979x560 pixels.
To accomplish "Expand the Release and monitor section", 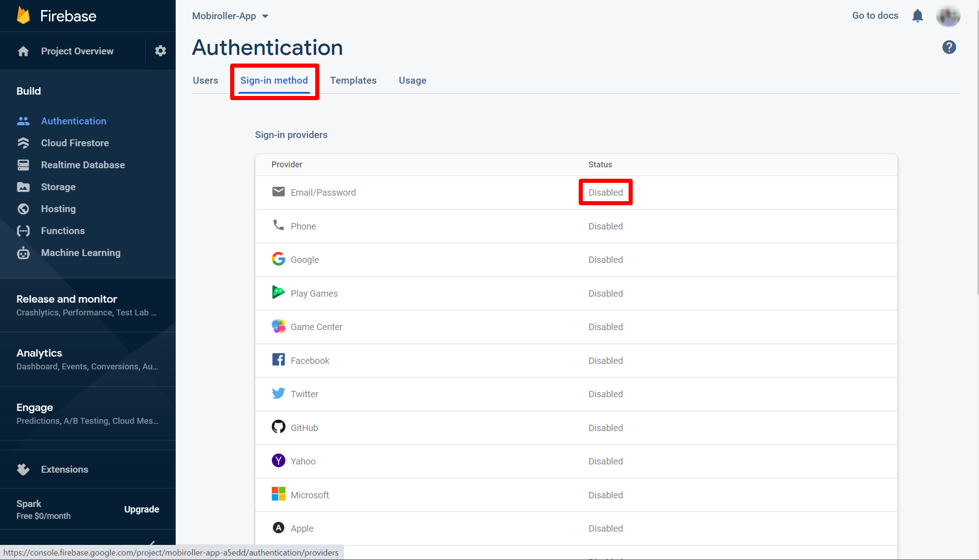I will [88, 305].
